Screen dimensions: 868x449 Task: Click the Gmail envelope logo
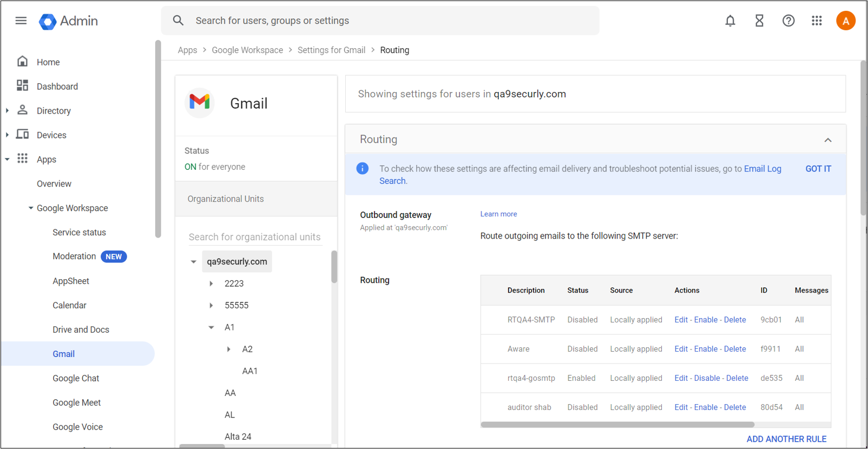click(200, 102)
